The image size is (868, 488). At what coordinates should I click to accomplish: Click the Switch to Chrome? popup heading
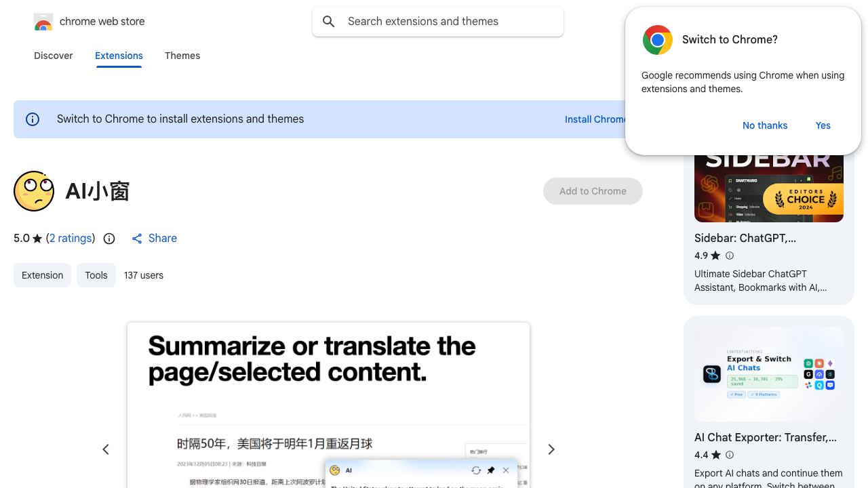click(x=730, y=39)
